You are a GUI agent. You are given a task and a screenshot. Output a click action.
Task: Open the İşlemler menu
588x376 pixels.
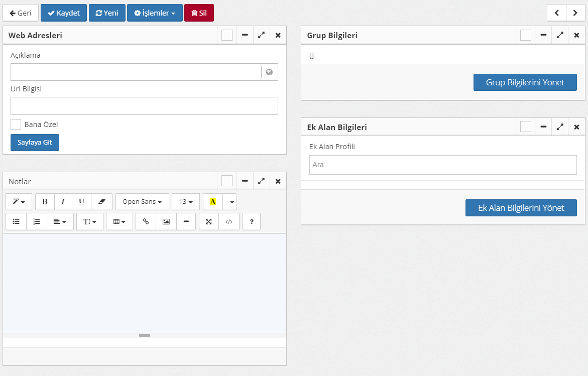click(155, 13)
